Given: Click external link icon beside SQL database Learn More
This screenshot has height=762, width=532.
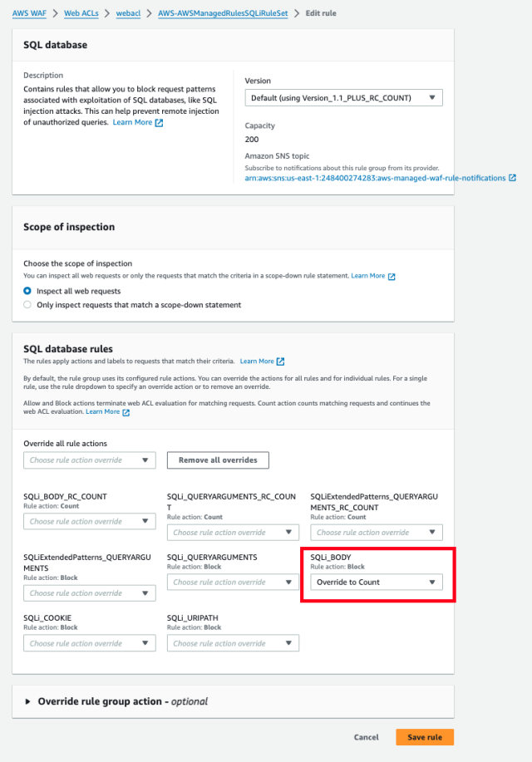Looking at the screenshot, I should click(159, 123).
